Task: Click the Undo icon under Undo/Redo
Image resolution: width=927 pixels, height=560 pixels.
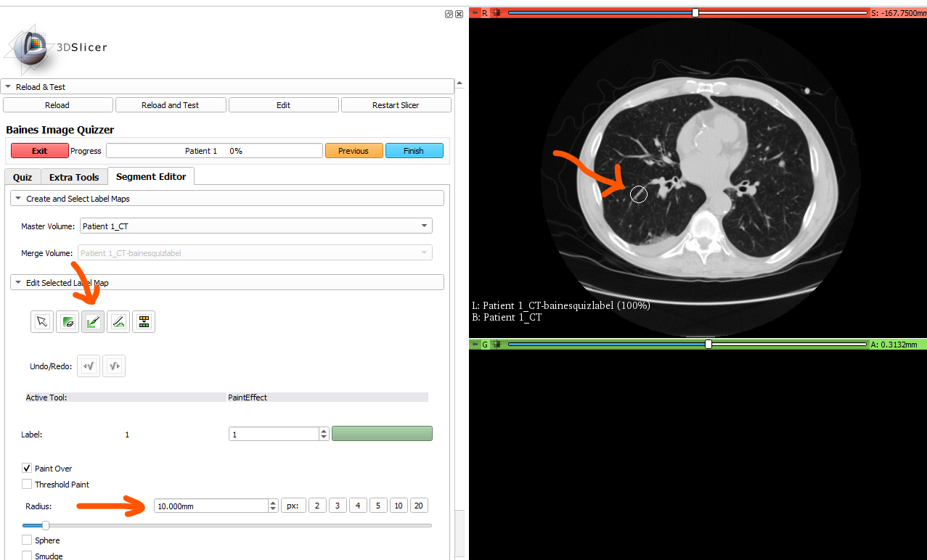Action: [88, 366]
